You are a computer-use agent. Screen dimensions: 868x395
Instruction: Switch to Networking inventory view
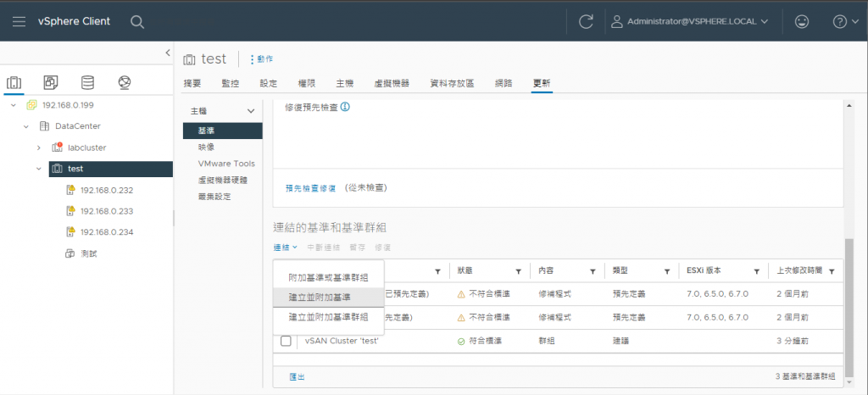[x=125, y=83]
